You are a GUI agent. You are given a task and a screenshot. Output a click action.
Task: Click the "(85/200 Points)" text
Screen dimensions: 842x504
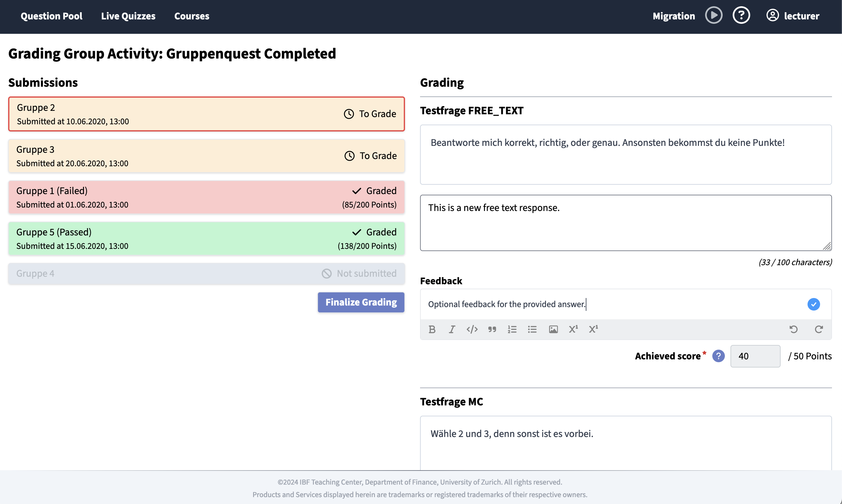tap(369, 204)
